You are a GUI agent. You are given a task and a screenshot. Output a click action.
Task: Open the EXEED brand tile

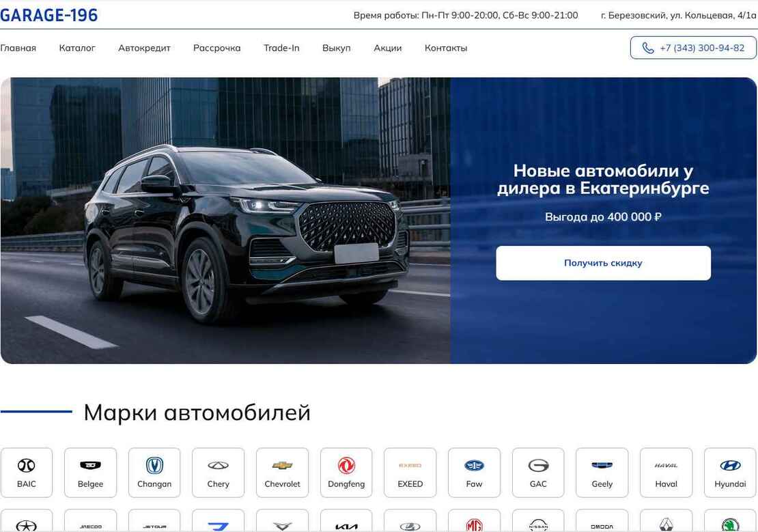pos(410,473)
